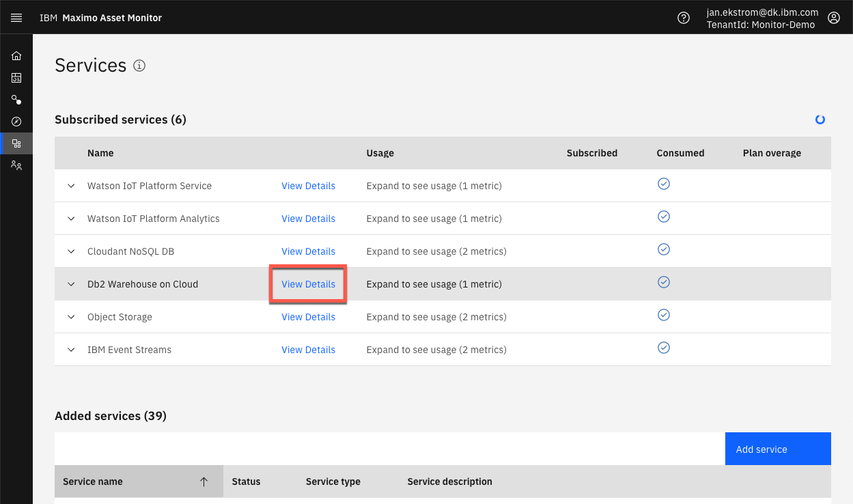Select the Services icon in sidebar
This screenshot has width=853, height=504.
coord(16,143)
